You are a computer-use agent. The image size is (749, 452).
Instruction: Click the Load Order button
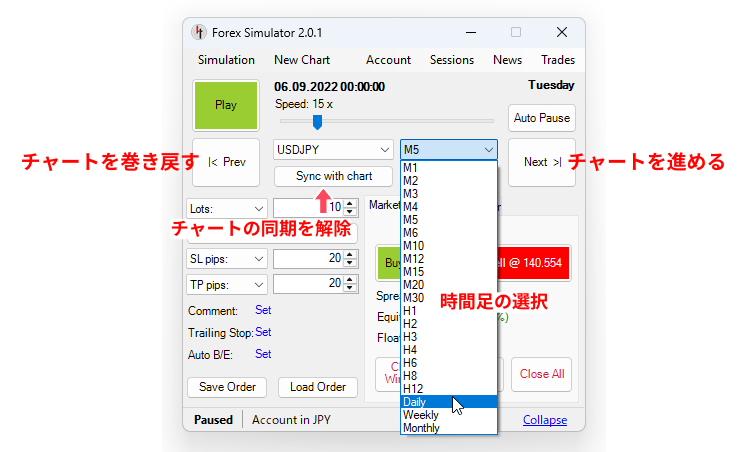pyautogui.click(x=318, y=387)
